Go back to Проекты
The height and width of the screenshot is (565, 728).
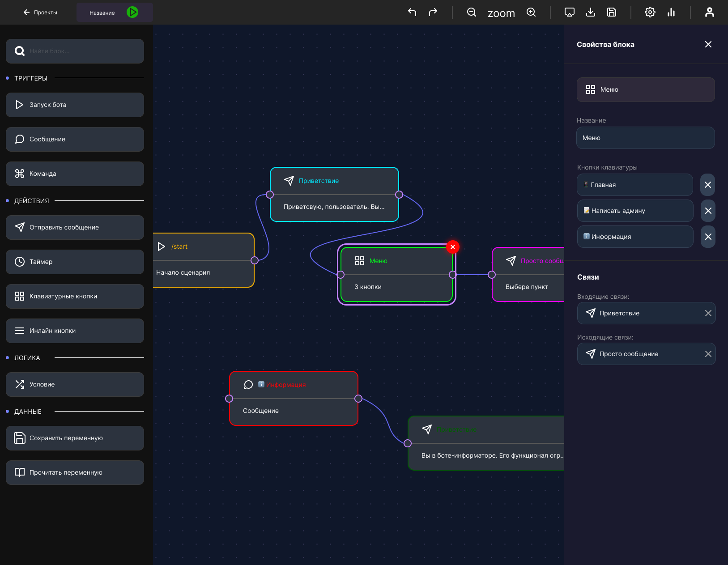point(40,13)
